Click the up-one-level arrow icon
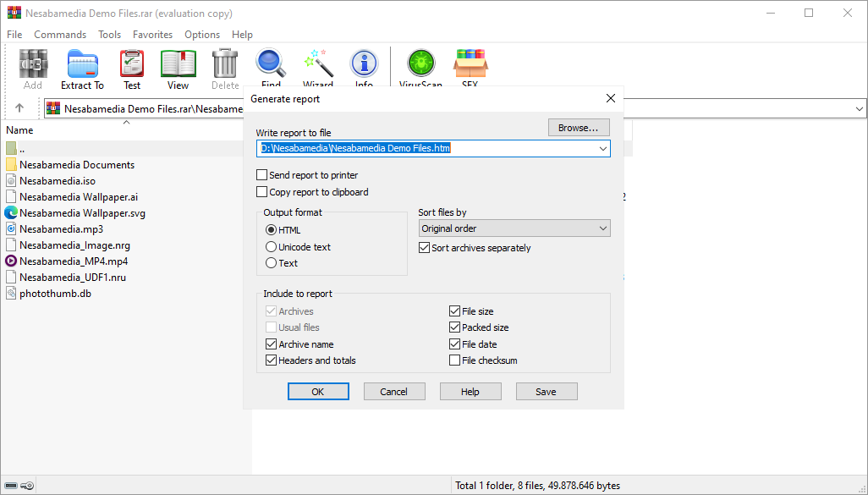Viewport: 868px width, 495px height. [x=19, y=108]
